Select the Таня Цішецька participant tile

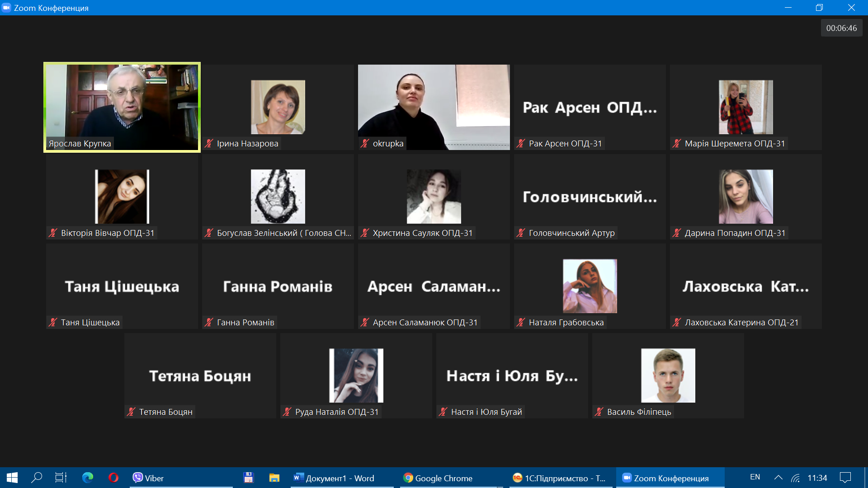tap(122, 286)
